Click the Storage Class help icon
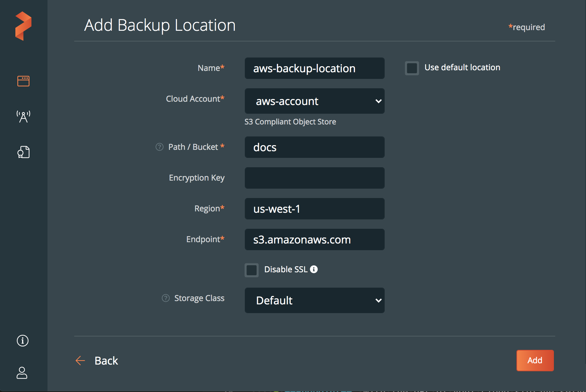 pyautogui.click(x=166, y=298)
